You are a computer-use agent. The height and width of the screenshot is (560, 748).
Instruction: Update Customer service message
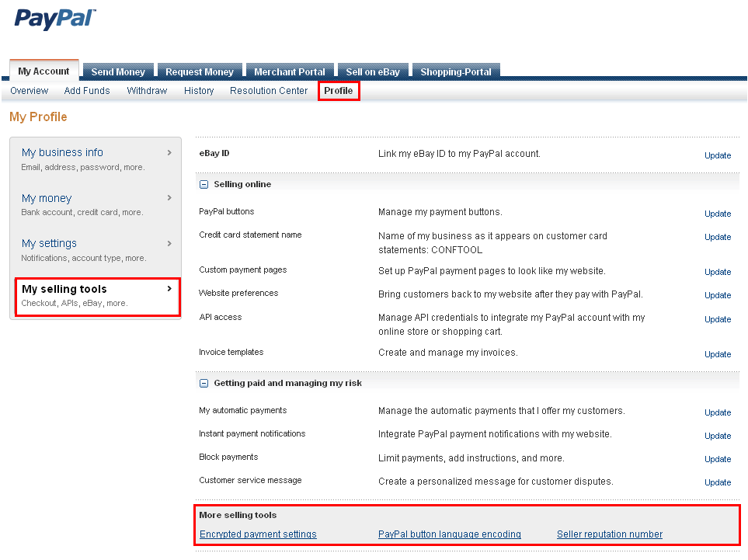click(x=718, y=483)
